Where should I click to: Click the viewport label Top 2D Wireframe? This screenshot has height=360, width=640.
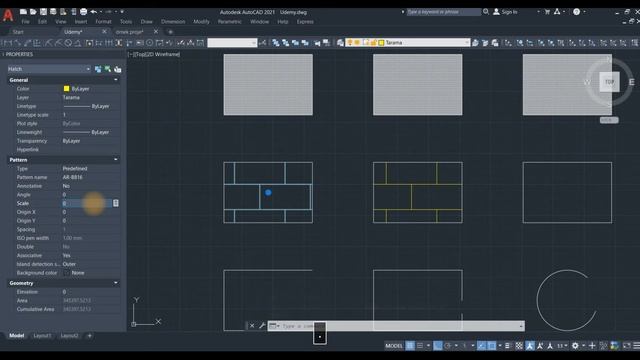(154, 54)
